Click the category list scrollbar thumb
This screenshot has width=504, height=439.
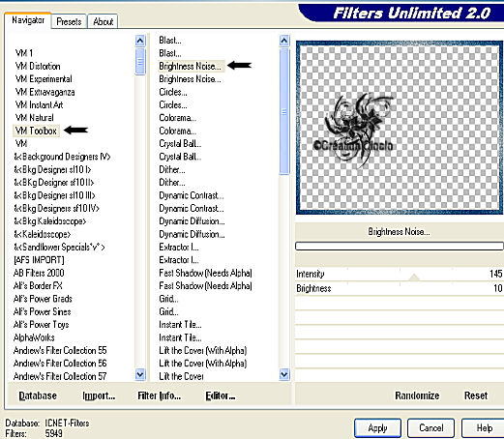click(x=140, y=61)
